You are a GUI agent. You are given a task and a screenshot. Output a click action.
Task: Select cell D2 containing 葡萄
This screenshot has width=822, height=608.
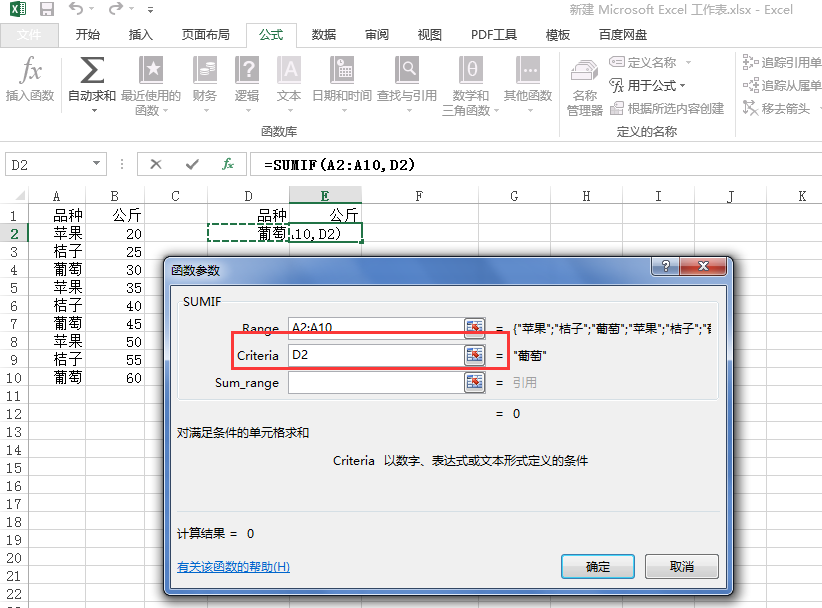pos(248,233)
